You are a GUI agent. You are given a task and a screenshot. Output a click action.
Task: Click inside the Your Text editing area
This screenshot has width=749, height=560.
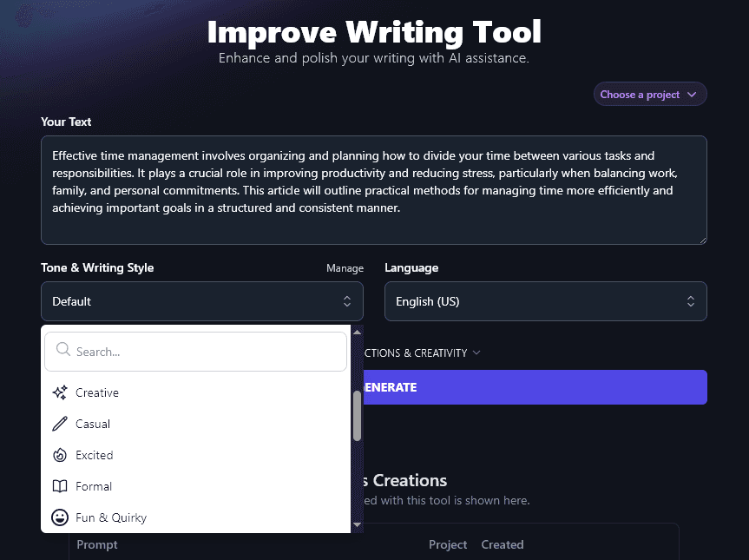tap(373, 189)
